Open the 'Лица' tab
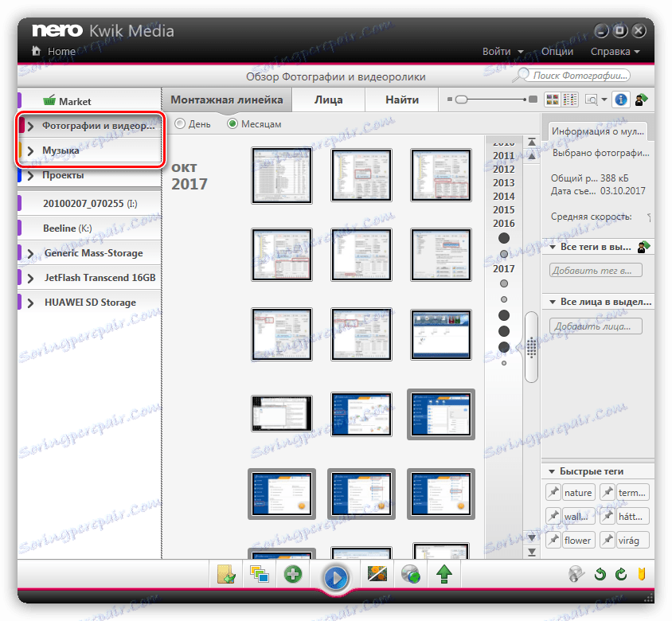 point(328,100)
